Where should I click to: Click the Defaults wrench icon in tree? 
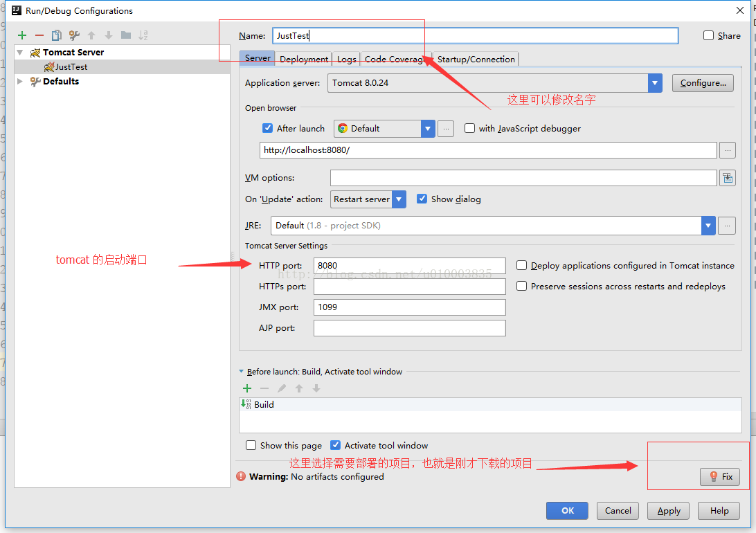[35, 82]
